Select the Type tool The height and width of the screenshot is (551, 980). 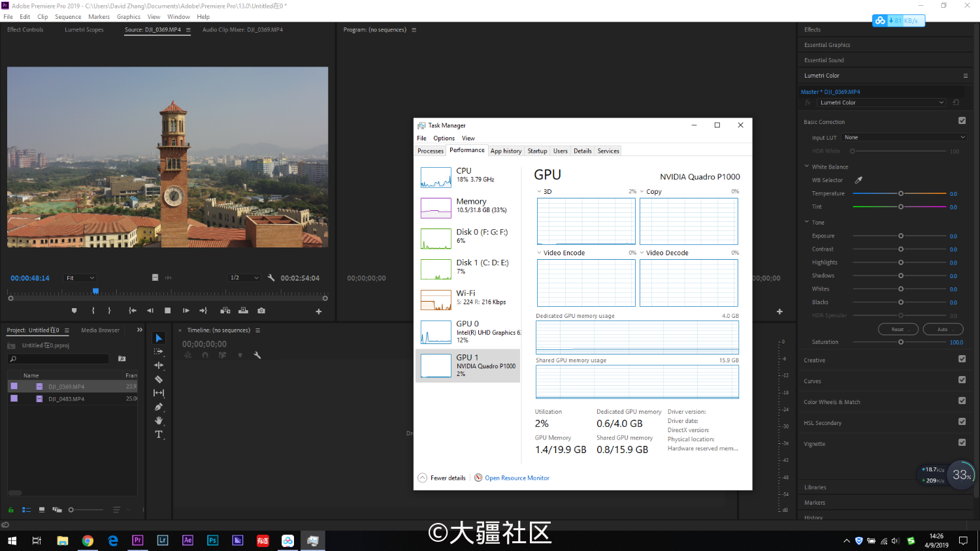point(159,434)
